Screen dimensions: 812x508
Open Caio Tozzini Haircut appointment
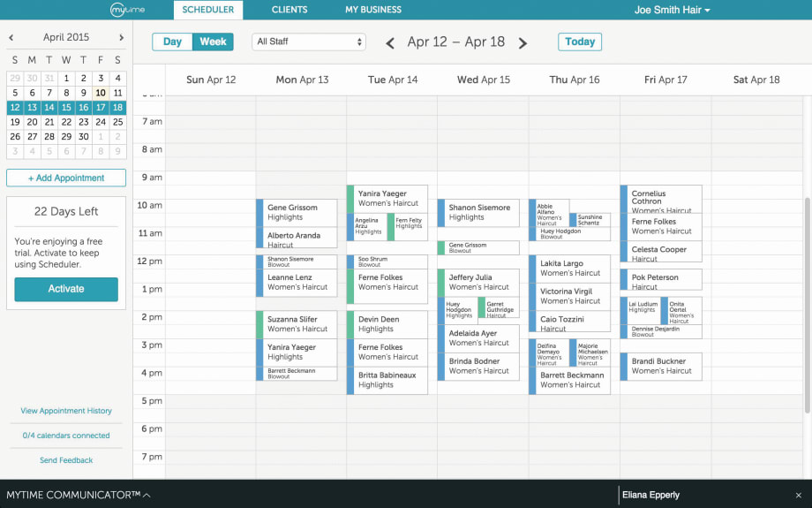[x=569, y=322]
